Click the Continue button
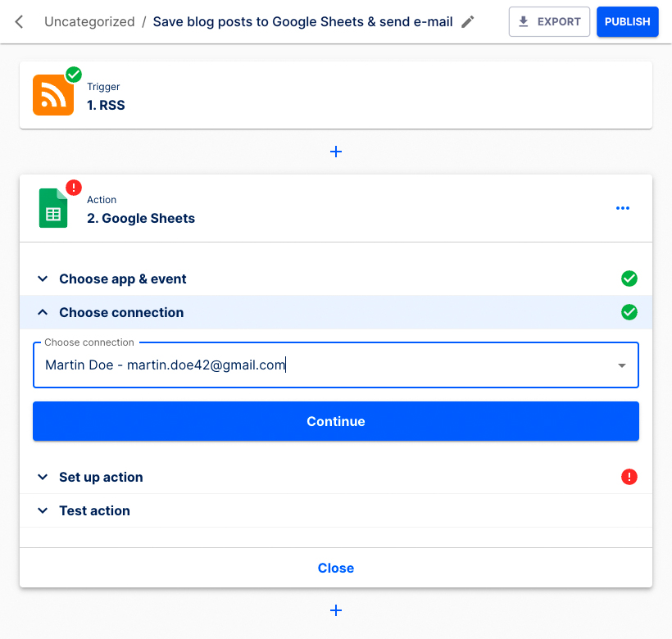Viewport: 672px width, 639px height. tap(336, 421)
